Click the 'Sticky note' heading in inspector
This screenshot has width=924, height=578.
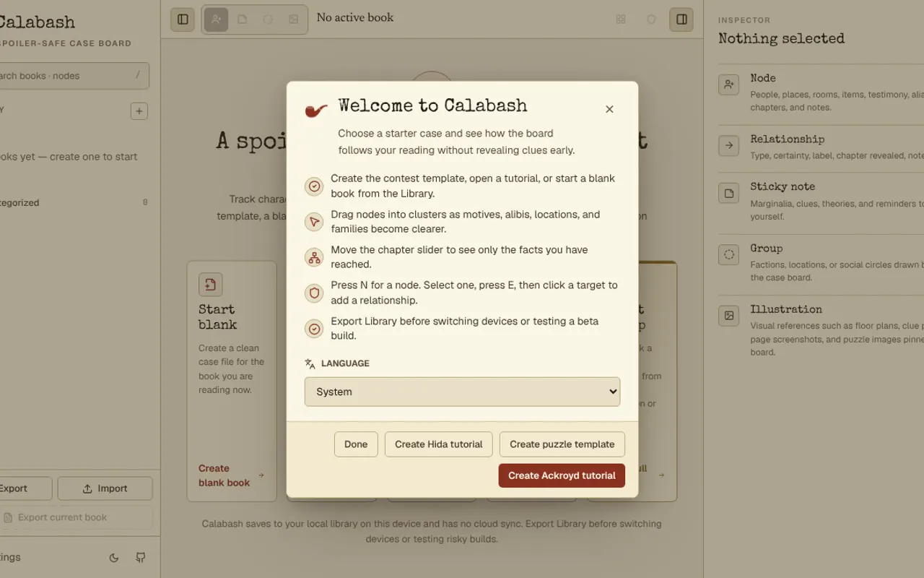(x=783, y=186)
